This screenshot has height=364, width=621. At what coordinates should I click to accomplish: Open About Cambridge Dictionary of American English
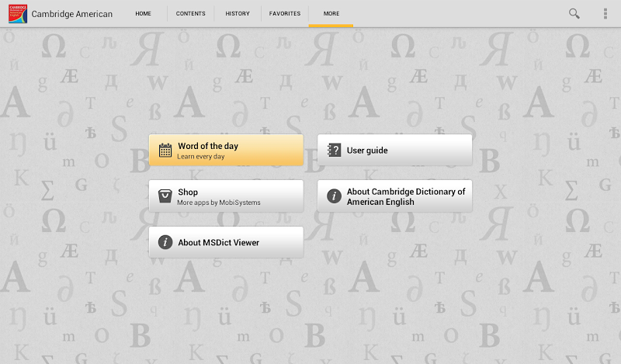click(x=395, y=196)
